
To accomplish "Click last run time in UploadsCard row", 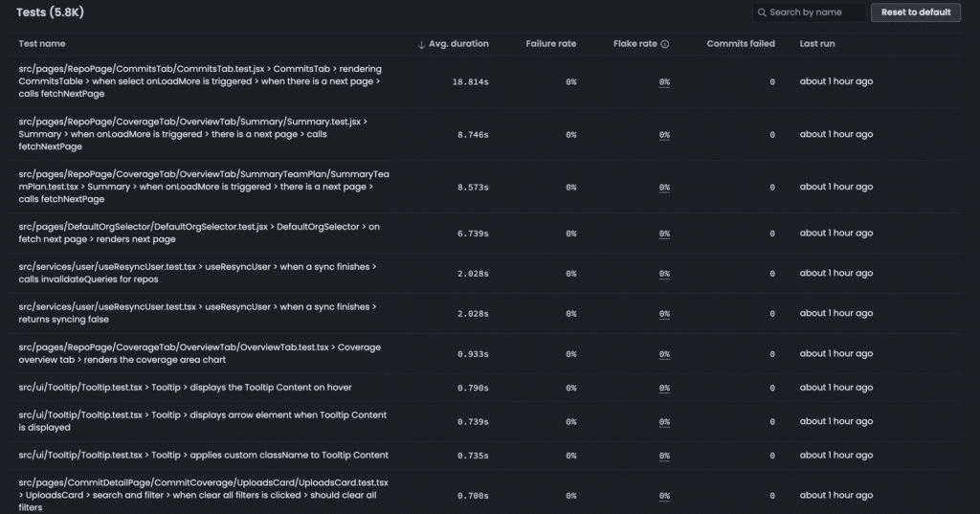I will [836, 495].
